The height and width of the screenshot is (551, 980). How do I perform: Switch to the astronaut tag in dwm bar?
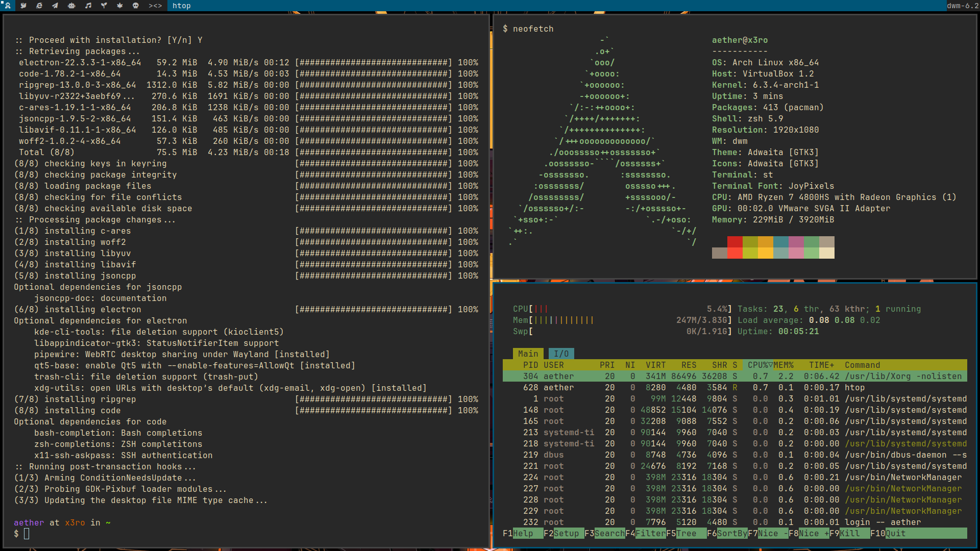(x=8, y=6)
